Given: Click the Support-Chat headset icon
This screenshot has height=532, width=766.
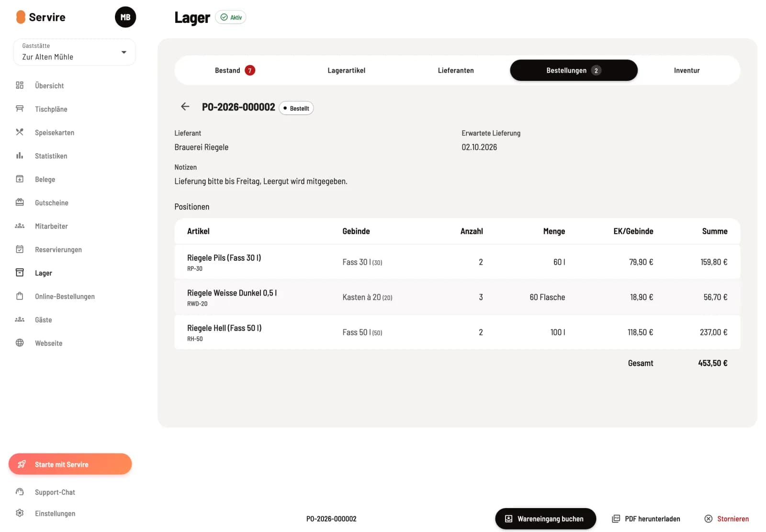Looking at the screenshot, I should (20, 492).
